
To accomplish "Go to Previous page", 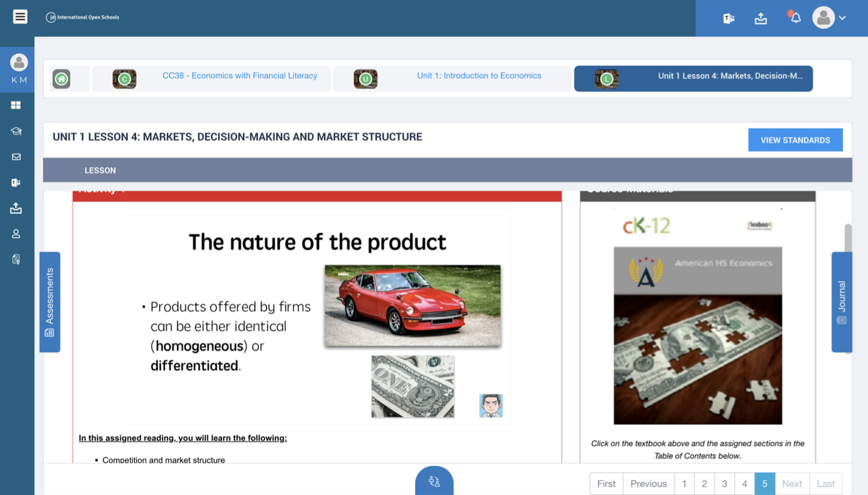I will click(x=648, y=483).
